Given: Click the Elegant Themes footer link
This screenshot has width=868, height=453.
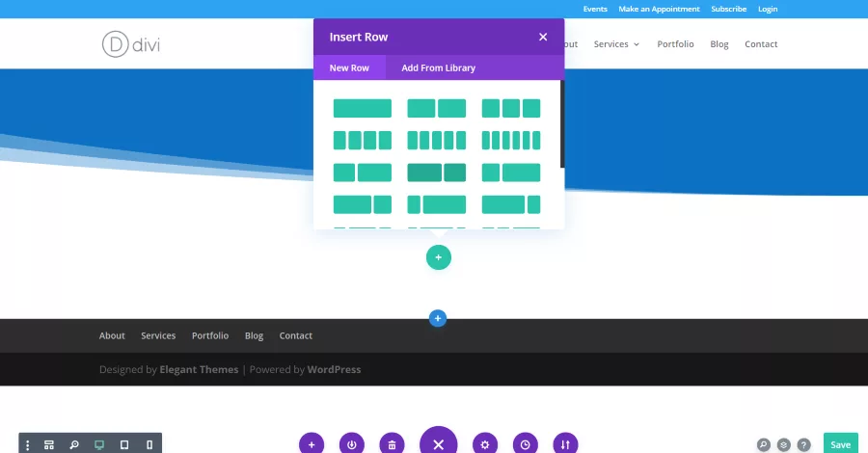Looking at the screenshot, I should coord(199,369).
